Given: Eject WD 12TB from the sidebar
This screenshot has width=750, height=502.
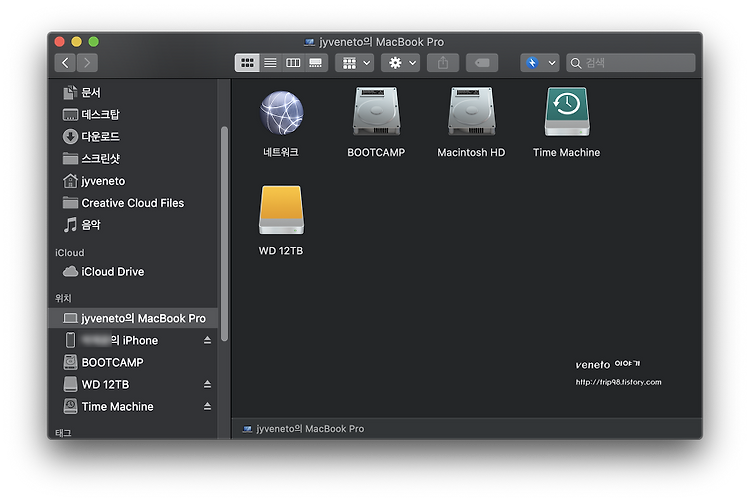Looking at the screenshot, I should 207,384.
